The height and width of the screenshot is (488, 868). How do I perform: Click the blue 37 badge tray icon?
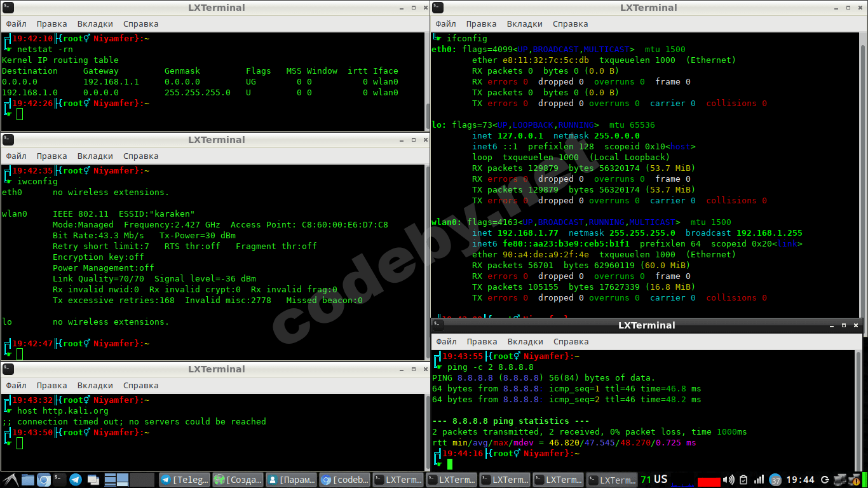(x=775, y=480)
